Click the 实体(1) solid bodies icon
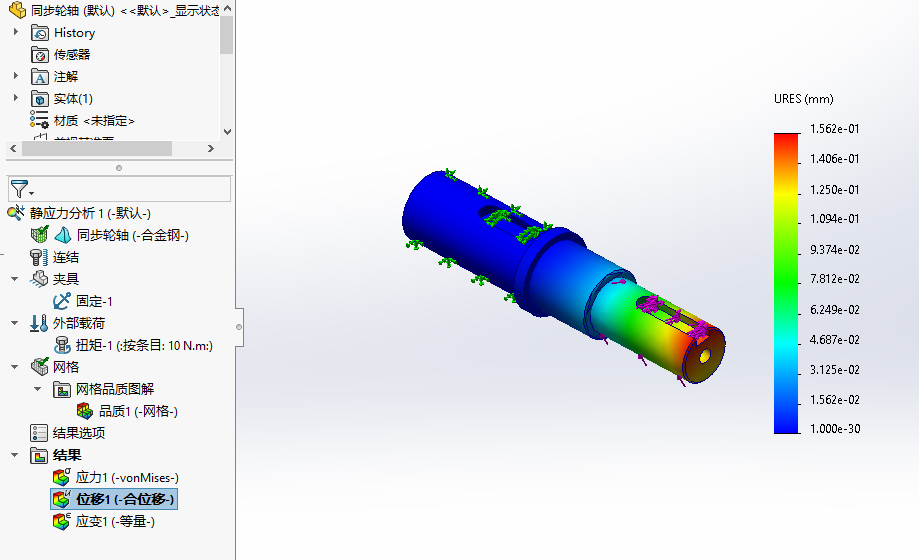 click(x=40, y=99)
